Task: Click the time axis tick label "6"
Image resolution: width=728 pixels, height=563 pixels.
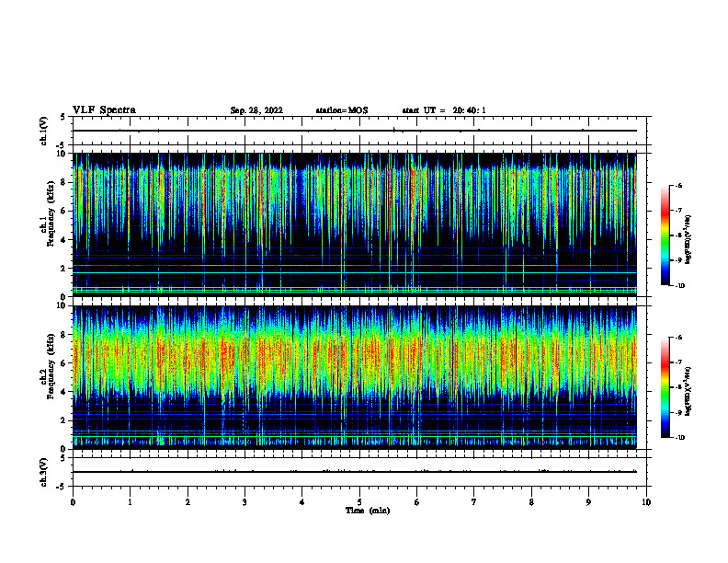Action: point(417,502)
